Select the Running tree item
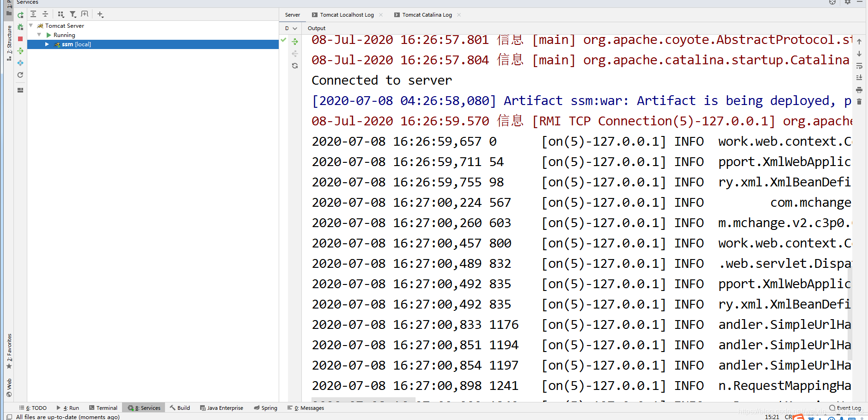Viewport: 868px width, 420px height. pyautogui.click(x=64, y=35)
